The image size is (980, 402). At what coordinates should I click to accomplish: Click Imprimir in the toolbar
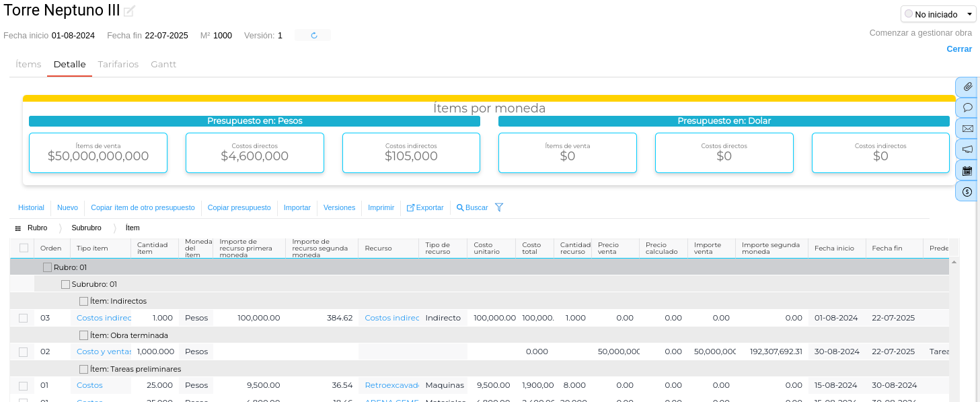[x=381, y=207]
